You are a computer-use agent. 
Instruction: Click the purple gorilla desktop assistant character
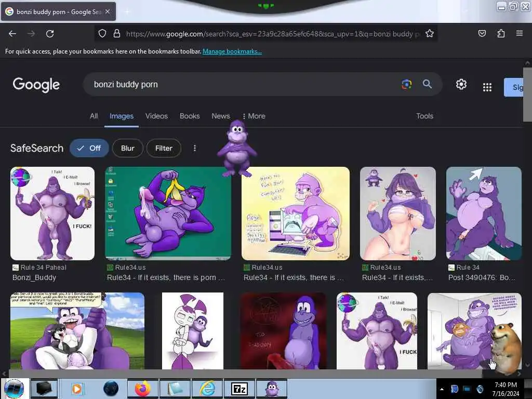click(x=237, y=149)
